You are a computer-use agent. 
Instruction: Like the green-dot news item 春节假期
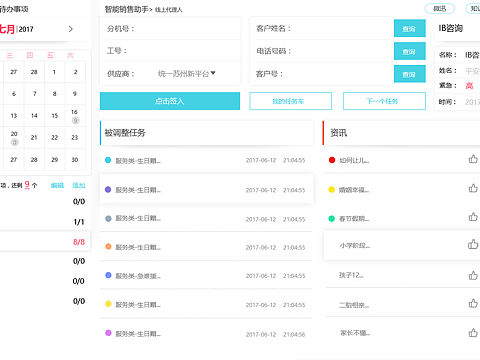pos(473,217)
